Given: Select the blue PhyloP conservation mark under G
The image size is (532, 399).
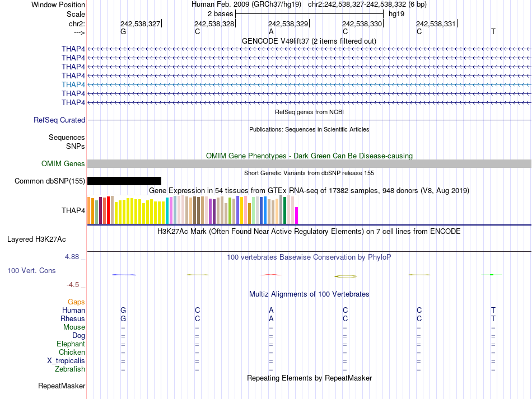Looking at the screenshot, I should [x=124, y=275].
